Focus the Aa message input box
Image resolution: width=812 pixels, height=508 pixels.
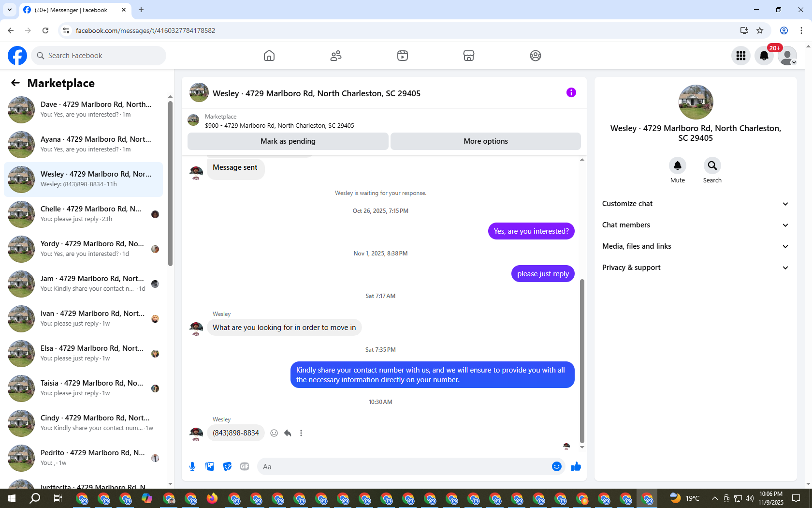click(404, 466)
